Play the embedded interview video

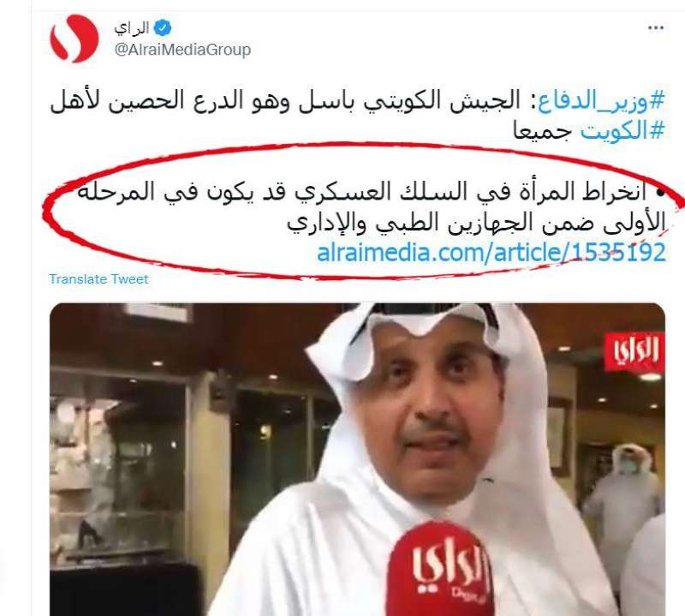357,459
